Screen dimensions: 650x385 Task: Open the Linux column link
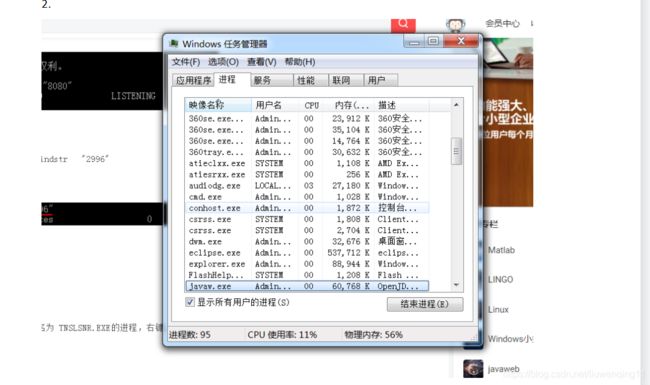(x=498, y=310)
